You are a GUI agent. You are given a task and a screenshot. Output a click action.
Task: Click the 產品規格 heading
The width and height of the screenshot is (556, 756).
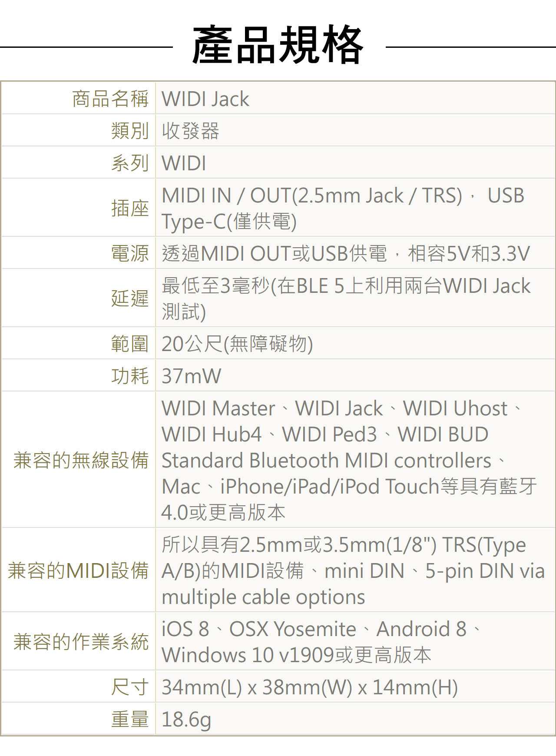[278, 45]
